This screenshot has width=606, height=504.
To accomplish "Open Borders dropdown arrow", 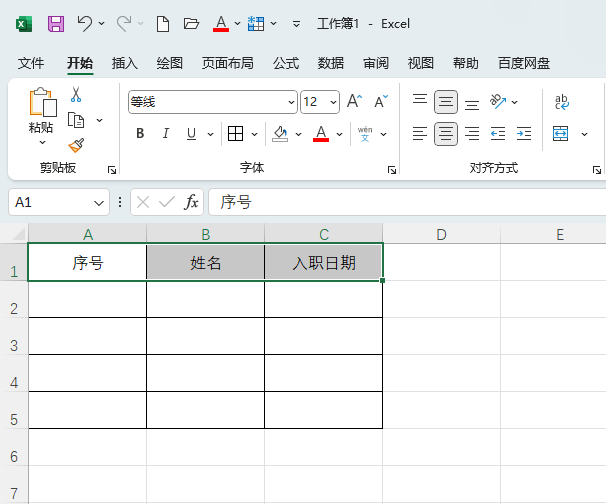I will coord(254,134).
